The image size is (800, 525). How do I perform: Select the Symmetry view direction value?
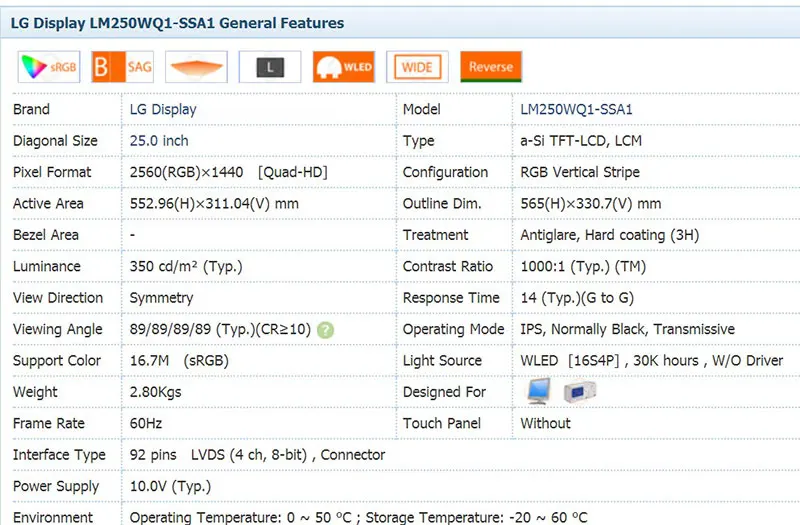point(162,298)
